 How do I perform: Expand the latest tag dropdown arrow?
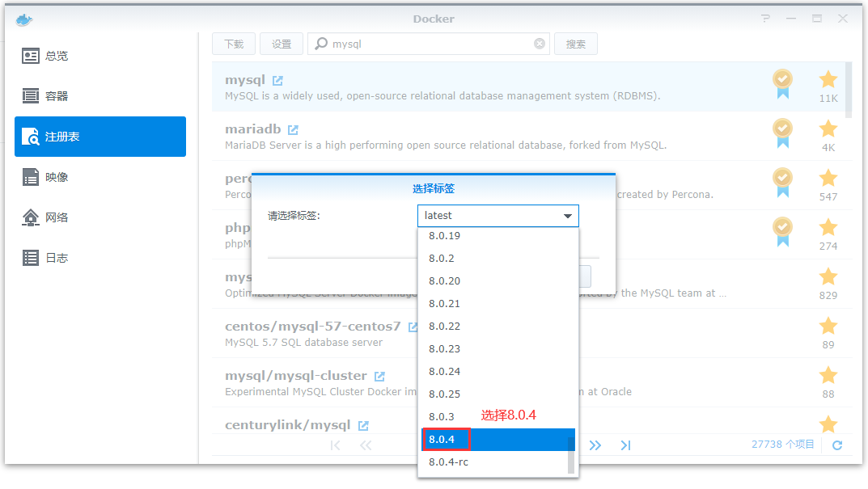[569, 216]
